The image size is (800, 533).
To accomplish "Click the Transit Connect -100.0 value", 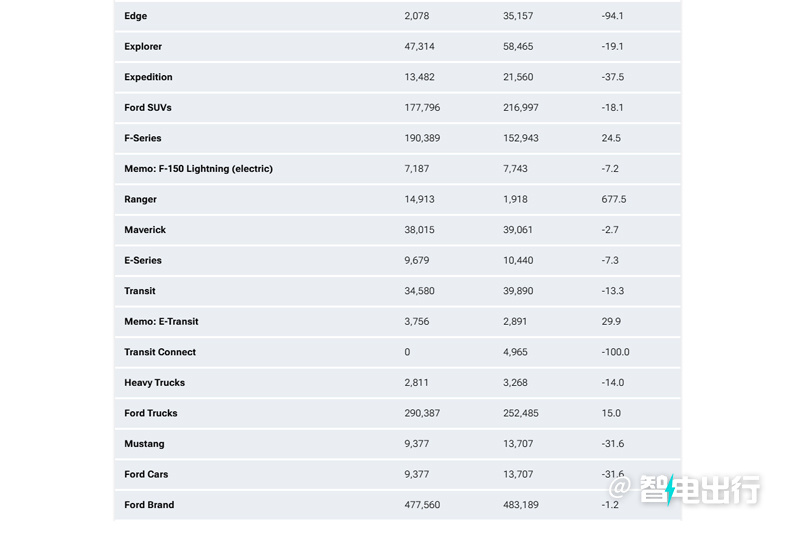I will click(615, 352).
